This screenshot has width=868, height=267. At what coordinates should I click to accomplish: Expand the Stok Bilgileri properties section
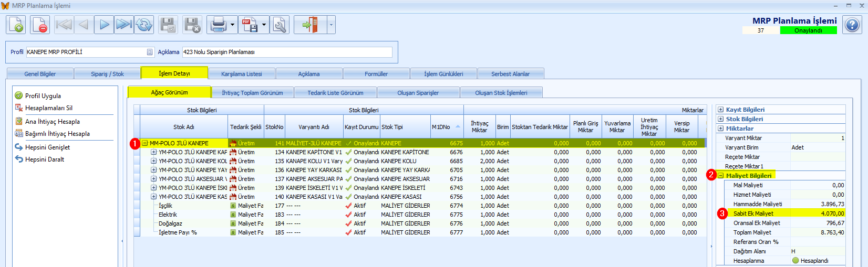pos(720,119)
